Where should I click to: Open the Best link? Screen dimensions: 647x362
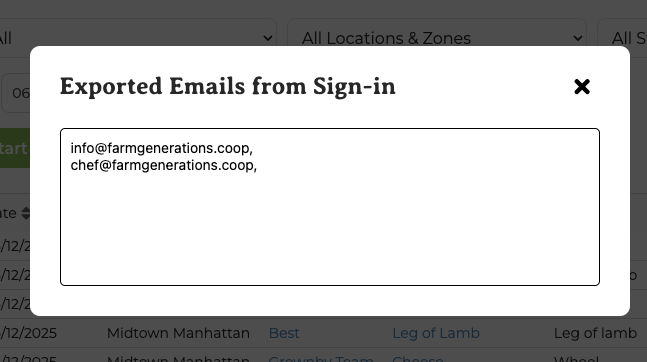[x=284, y=333]
